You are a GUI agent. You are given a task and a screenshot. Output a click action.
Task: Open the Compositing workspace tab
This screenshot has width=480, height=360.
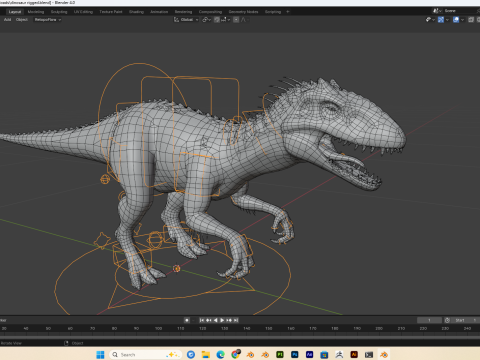coord(210,12)
